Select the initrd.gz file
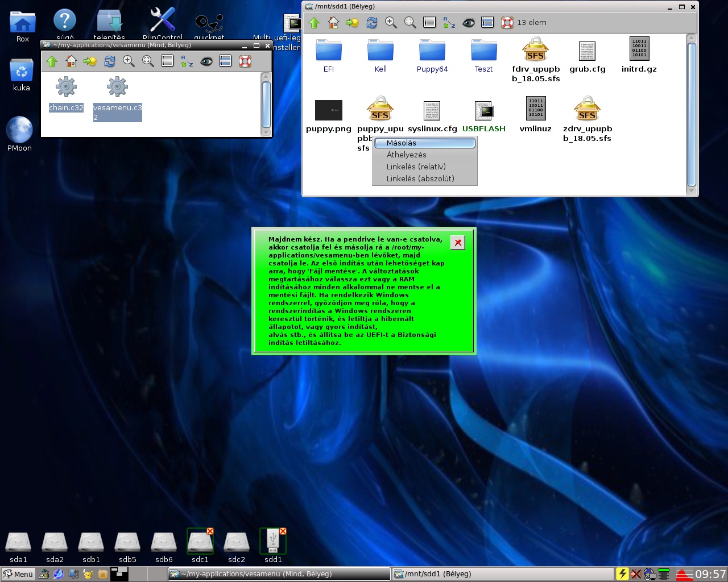This screenshot has width=728, height=582. click(x=639, y=56)
